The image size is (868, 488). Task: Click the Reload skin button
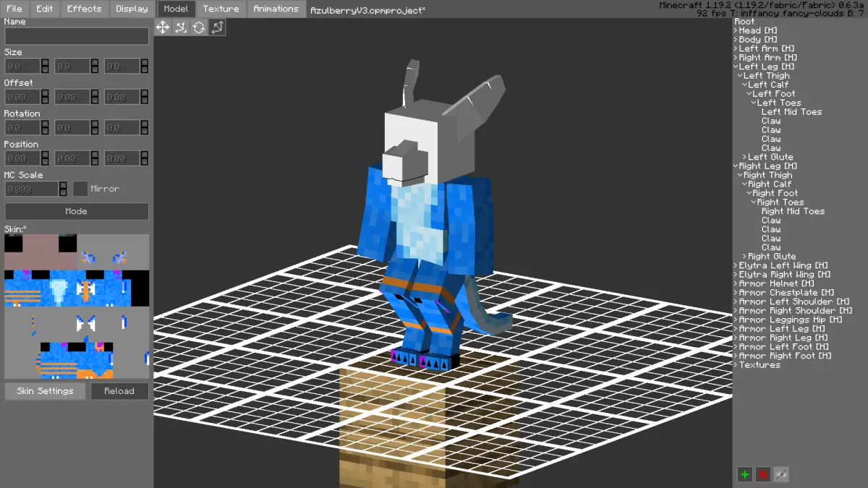(119, 391)
